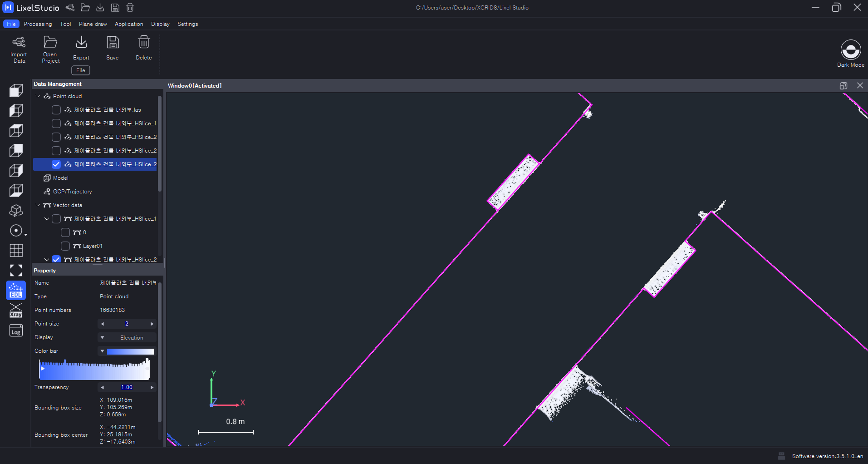Image resolution: width=868 pixels, height=464 pixels.
Task: Switch to top view cube icon
Action: 16,131
